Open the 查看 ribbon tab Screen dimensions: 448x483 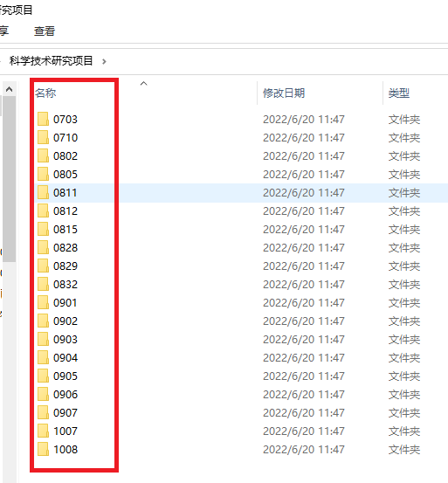click(x=45, y=31)
